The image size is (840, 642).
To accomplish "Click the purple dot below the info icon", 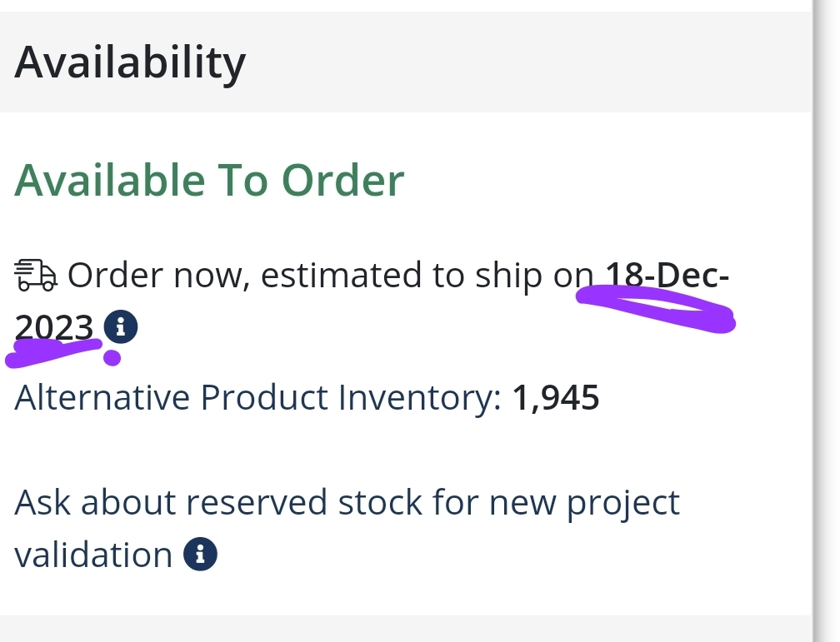I will pos(112,358).
